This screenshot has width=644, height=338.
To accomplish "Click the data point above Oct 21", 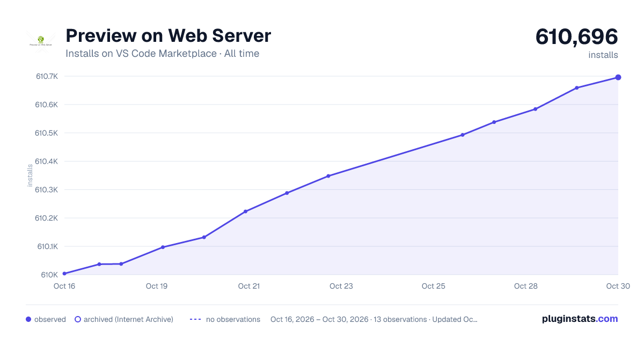I will 245,211.
